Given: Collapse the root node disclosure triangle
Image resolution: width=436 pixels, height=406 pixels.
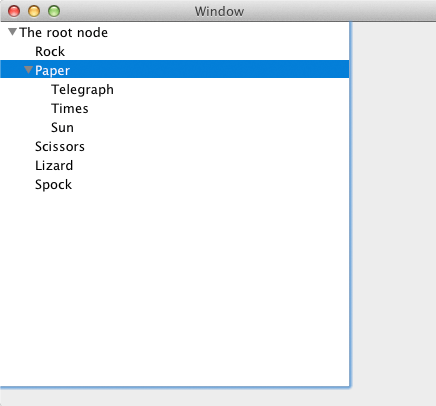Looking at the screenshot, I should pyautogui.click(x=12, y=32).
